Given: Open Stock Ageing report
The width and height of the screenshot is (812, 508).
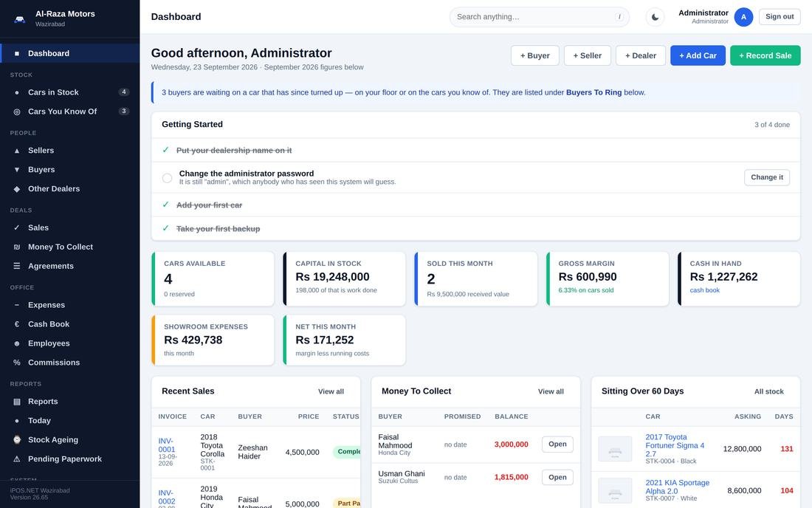Looking at the screenshot, I should [70, 439].
